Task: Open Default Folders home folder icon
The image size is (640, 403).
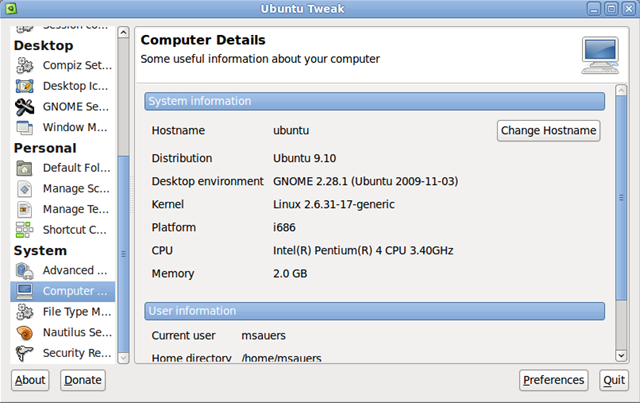Action: coord(24,168)
